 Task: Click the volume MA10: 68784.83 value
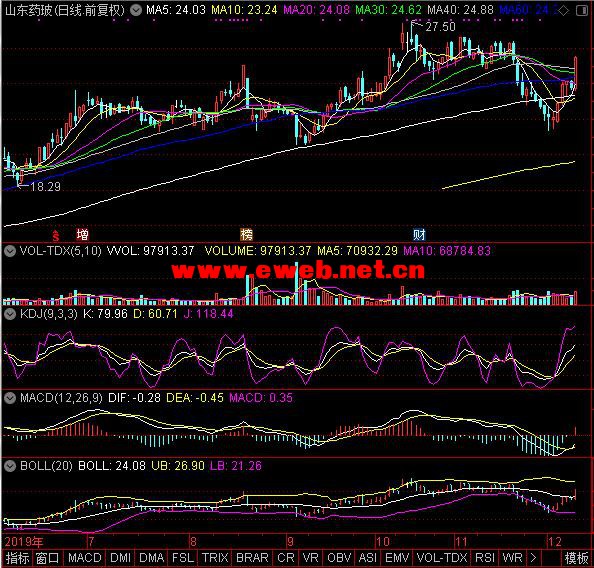pos(447,251)
